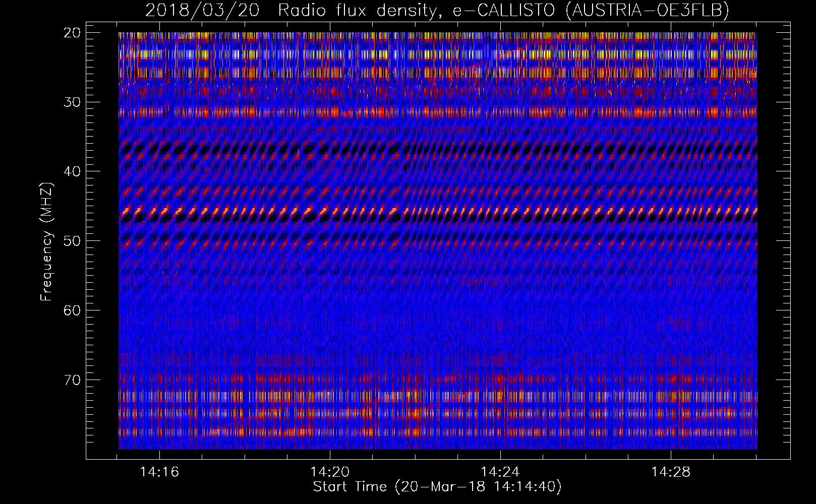Click the plot title '2018/03/20 Radio flux density'
The width and height of the screenshot is (816, 504).
437,11
